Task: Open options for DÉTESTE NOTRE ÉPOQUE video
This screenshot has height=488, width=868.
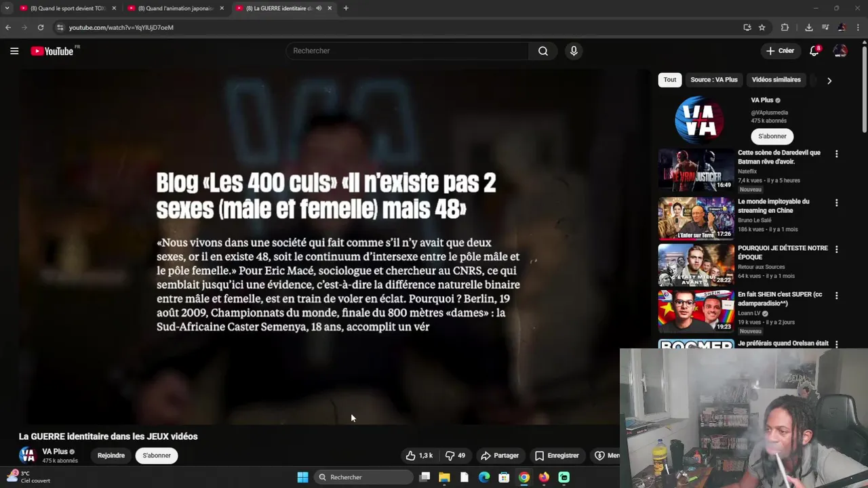Action: [x=836, y=249]
